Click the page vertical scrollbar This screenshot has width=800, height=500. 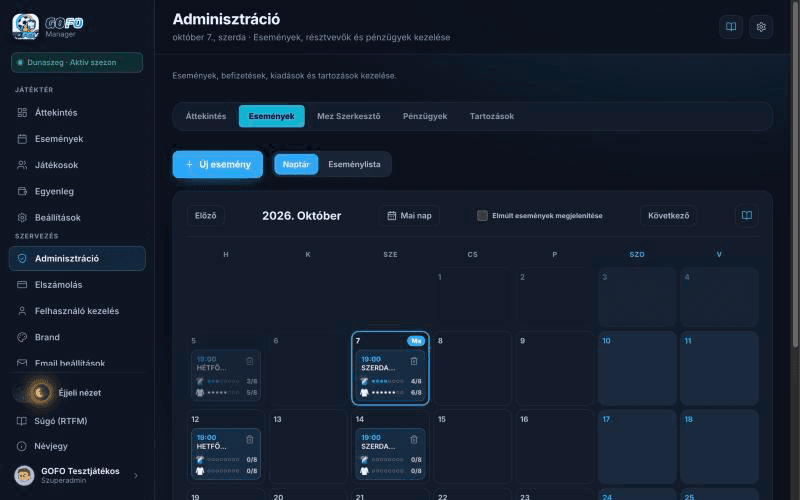pos(795,173)
